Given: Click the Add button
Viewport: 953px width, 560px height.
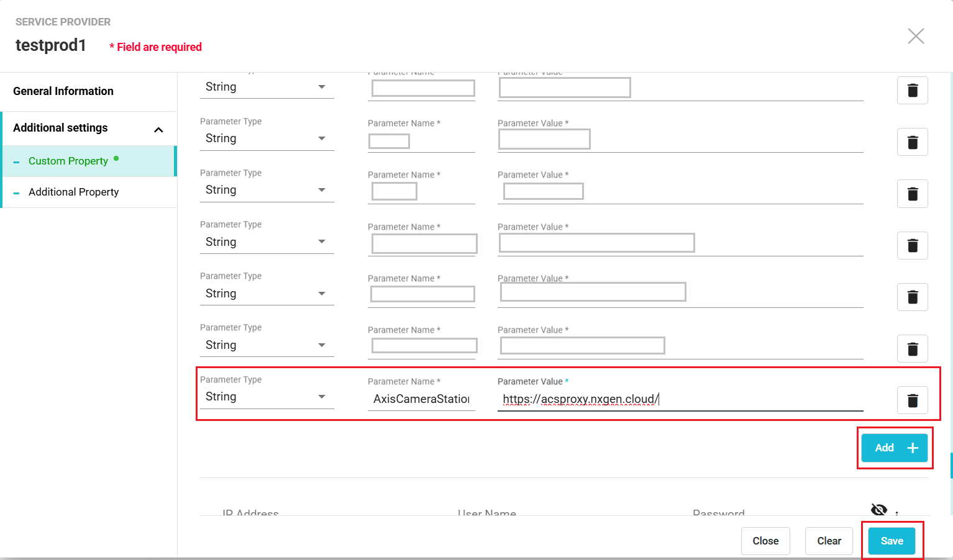Looking at the screenshot, I should [x=894, y=448].
